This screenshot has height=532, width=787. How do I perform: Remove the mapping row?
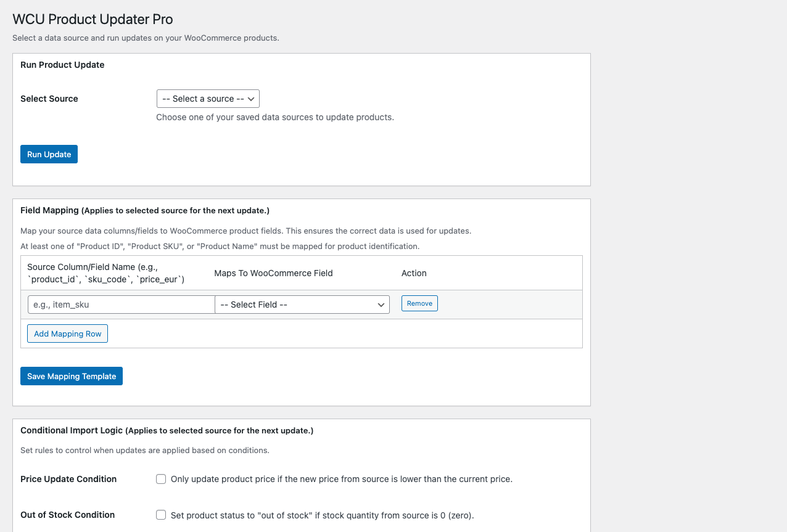[x=419, y=303]
